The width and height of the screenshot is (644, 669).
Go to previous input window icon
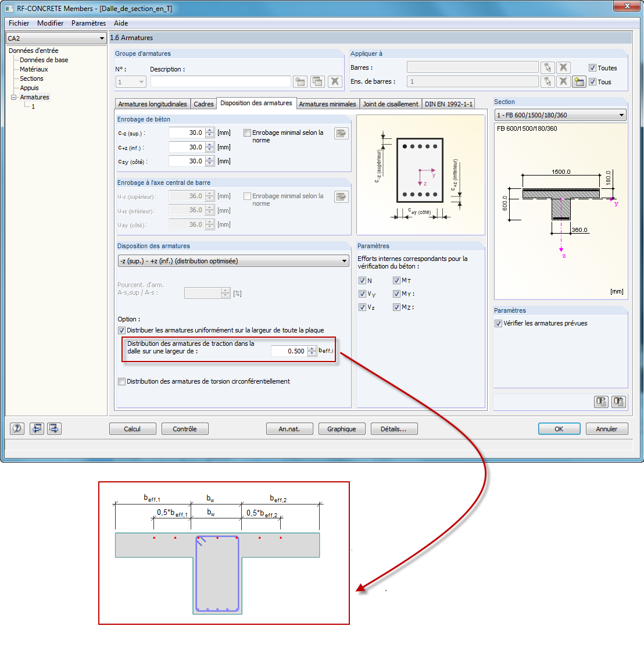37,428
